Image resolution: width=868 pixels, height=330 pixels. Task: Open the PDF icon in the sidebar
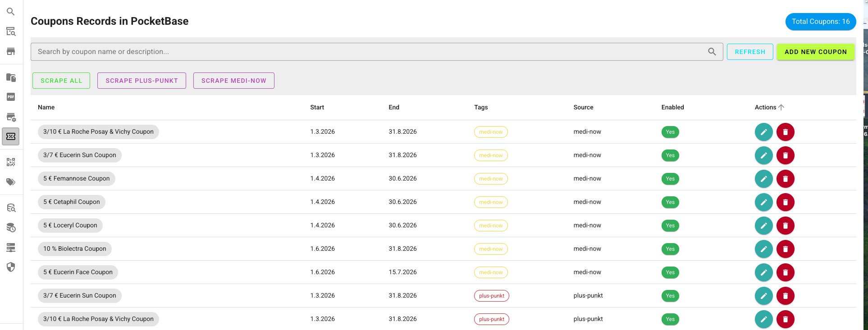[x=11, y=97]
